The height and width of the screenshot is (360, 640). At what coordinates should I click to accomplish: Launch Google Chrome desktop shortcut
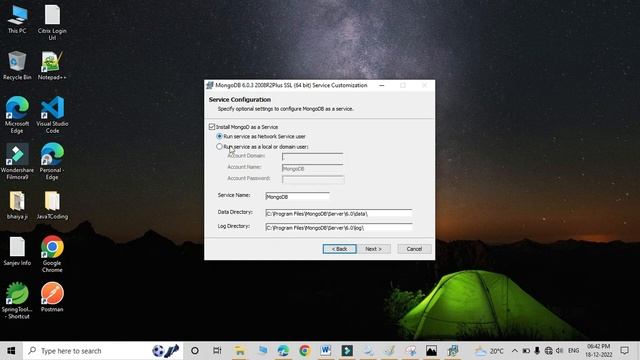tap(52, 254)
